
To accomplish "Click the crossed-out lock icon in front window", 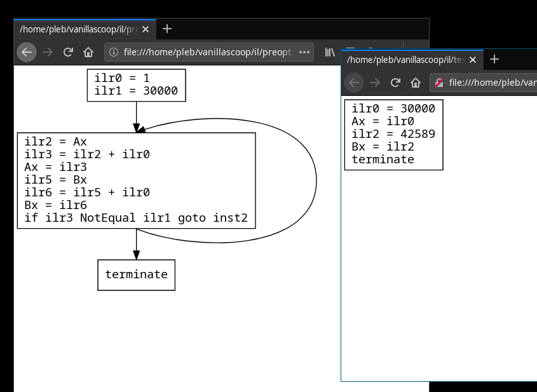I will coord(439,83).
